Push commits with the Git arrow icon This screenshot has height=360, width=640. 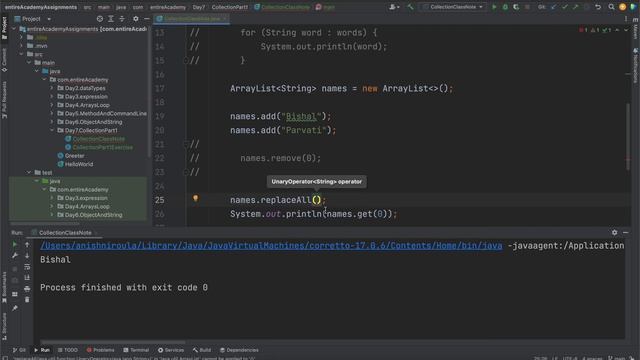[576, 7]
